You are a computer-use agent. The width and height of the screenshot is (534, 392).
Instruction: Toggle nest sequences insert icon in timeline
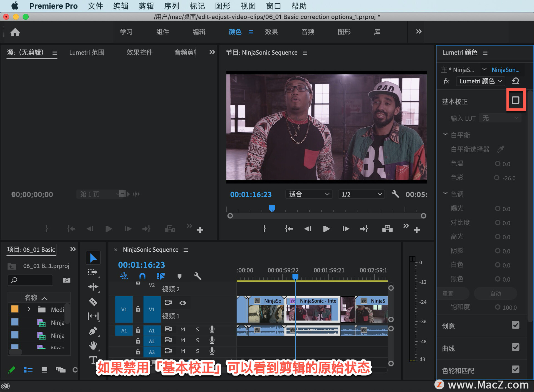[x=124, y=276]
